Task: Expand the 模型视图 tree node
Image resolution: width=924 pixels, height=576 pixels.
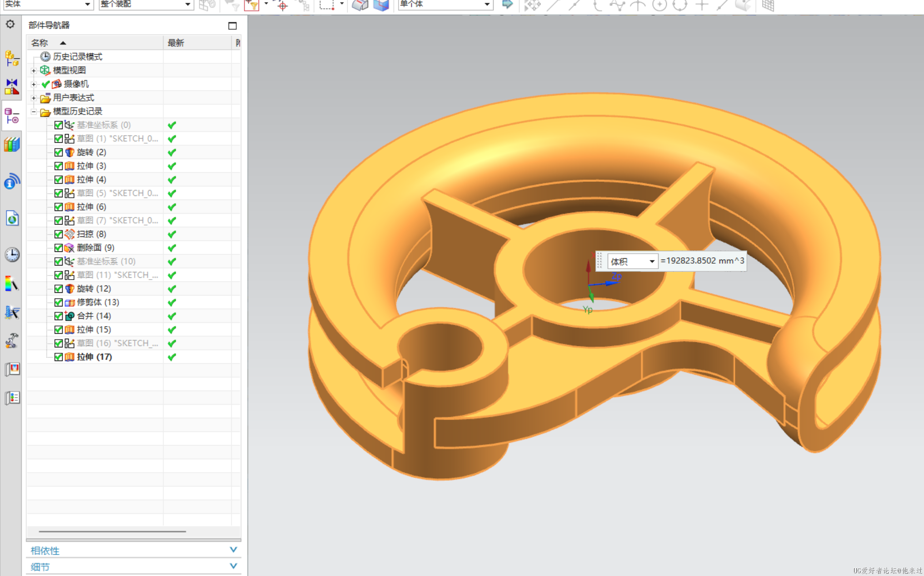Action: [x=34, y=70]
